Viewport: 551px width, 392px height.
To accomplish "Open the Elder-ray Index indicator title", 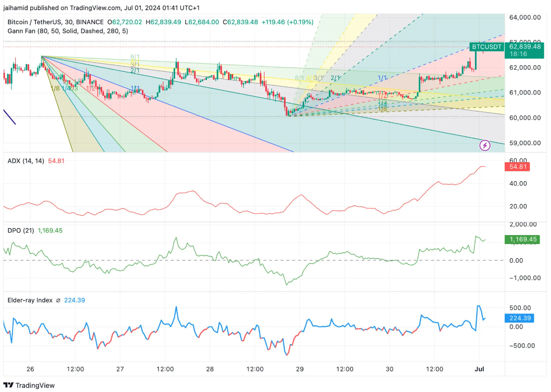I will pos(30,300).
